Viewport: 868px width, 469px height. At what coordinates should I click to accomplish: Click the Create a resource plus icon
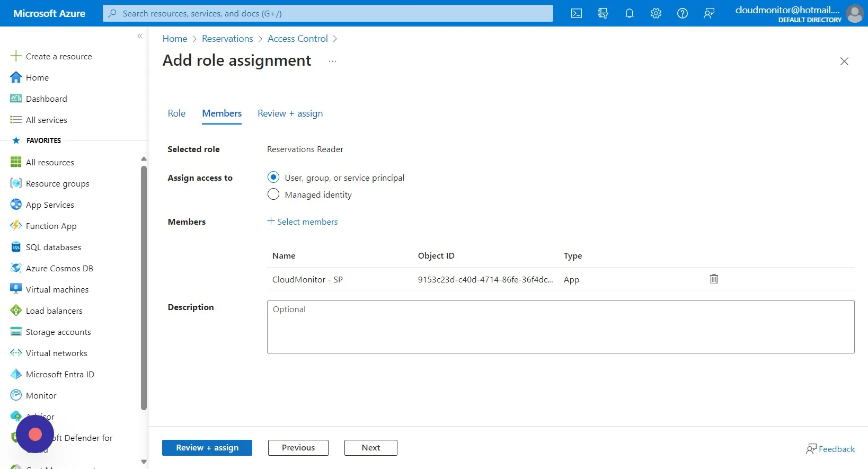pyautogui.click(x=16, y=56)
